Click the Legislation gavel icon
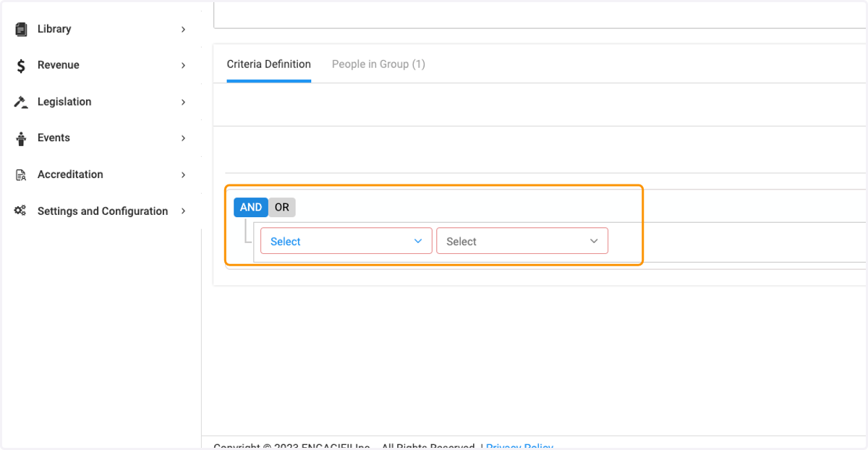Viewport: 868px width, 450px height. coord(21,102)
